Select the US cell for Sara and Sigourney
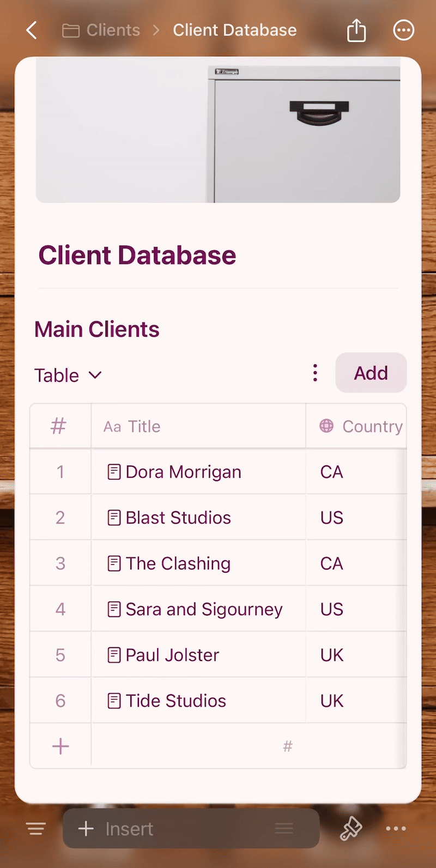Viewport: 436px width, 868px height. (356, 609)
